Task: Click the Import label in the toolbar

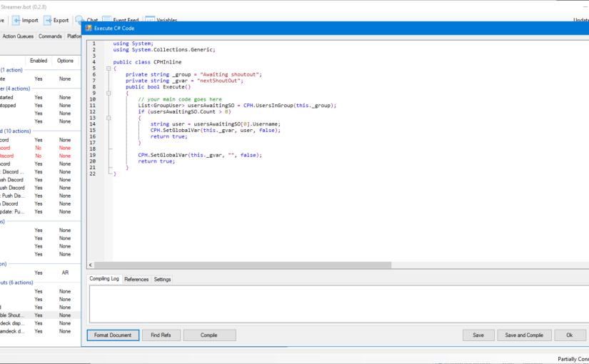Action: point(30,20)
